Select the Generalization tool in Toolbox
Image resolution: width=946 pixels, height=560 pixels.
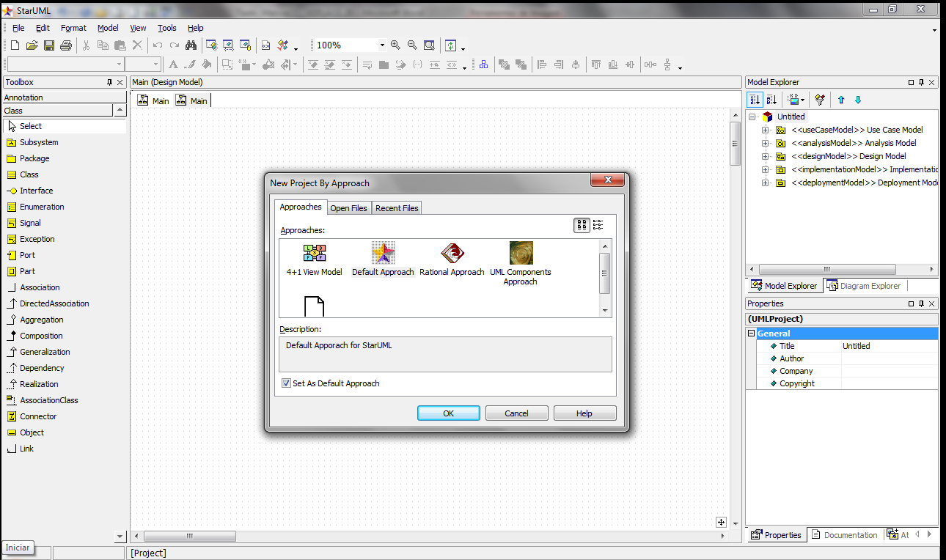pos(45,352)
